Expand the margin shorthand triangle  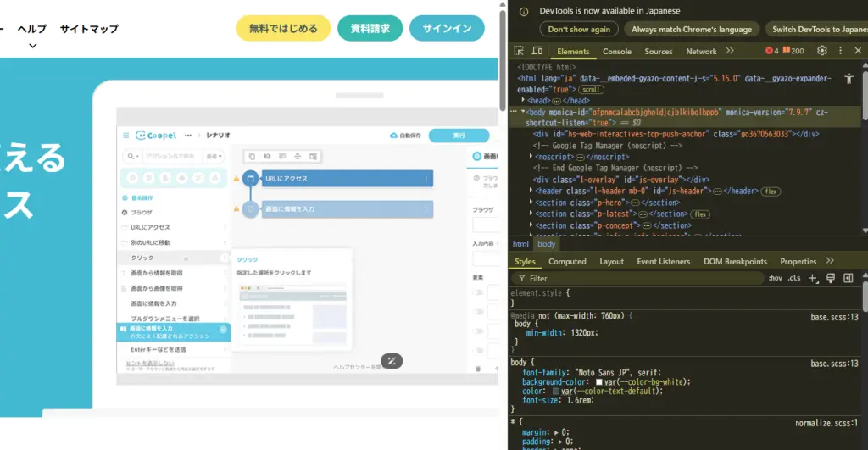pos(556,432)
